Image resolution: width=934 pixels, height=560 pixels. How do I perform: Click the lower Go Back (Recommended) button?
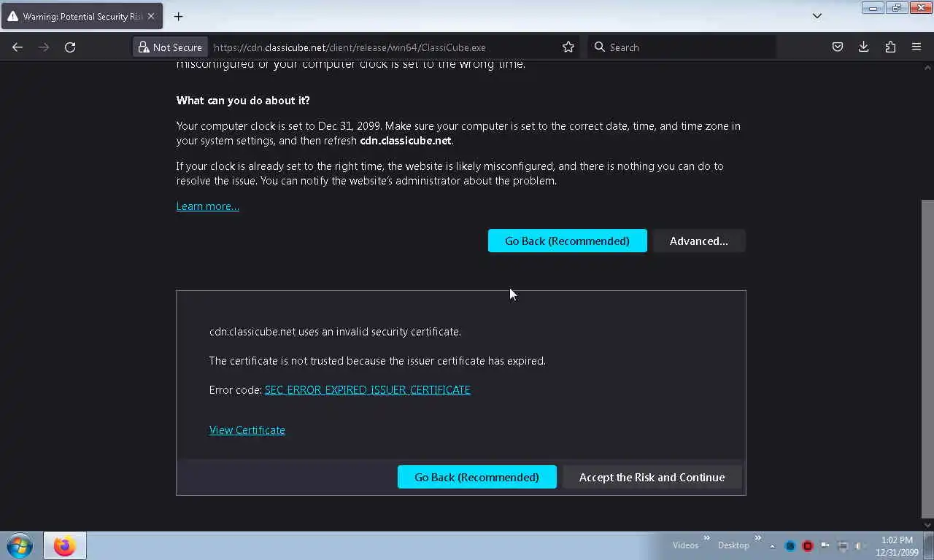coord(476,477)
